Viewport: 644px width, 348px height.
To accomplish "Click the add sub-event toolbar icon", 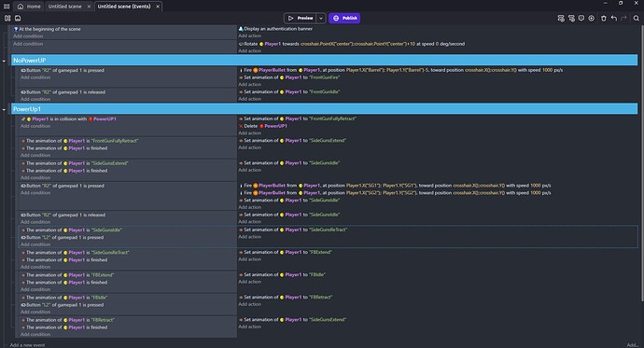I will [x=571, y=18].
